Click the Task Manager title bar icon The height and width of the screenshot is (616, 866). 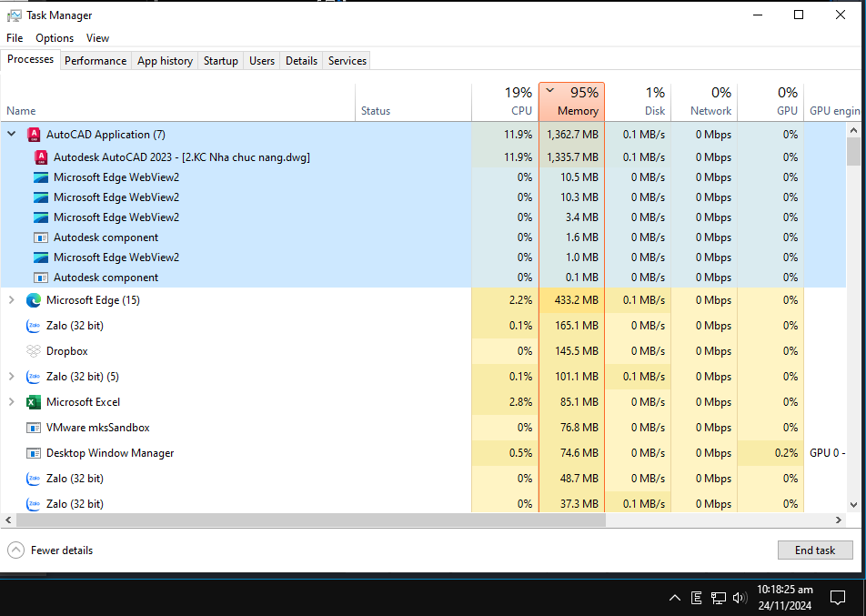14,15
